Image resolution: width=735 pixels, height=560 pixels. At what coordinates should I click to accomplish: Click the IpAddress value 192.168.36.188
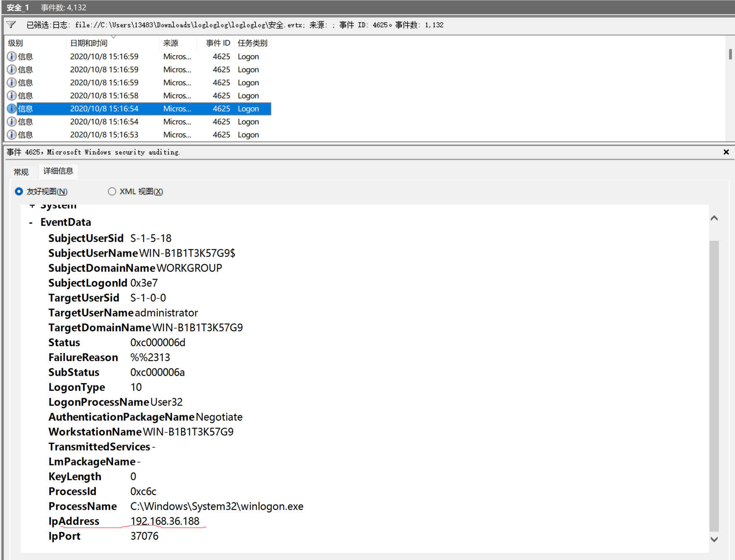click(x=165, y=521)
